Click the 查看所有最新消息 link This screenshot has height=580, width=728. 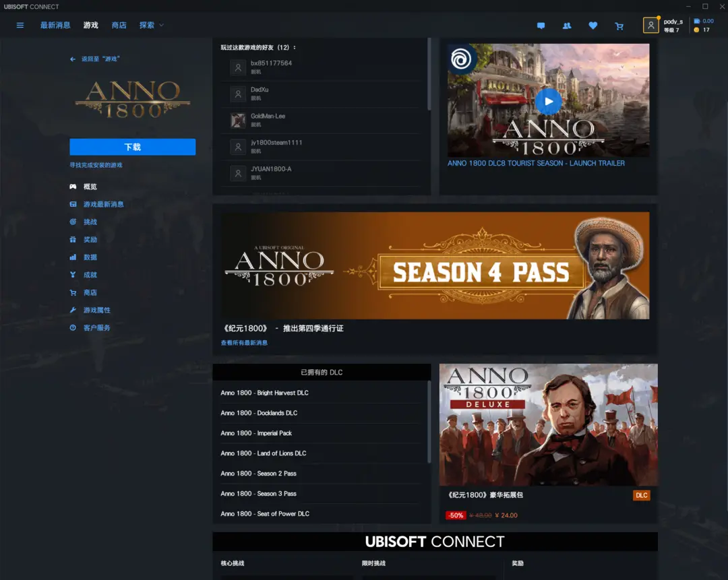(x=244, y=343)
